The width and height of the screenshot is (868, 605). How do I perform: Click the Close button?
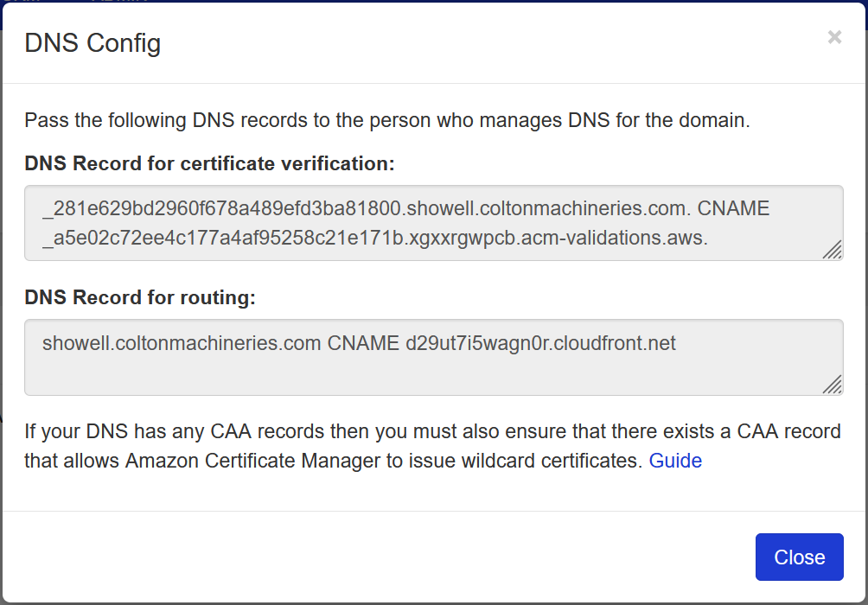(x=799, y=557)
